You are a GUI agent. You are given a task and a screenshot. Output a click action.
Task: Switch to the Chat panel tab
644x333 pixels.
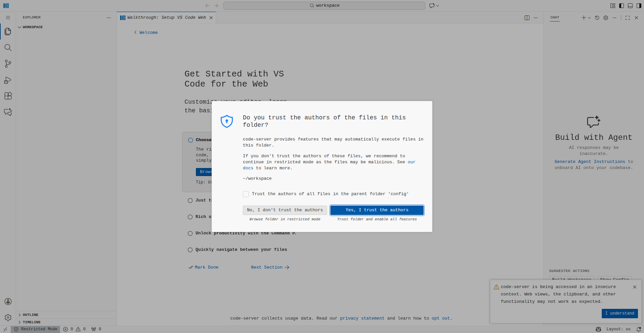[x=555, y=17]
